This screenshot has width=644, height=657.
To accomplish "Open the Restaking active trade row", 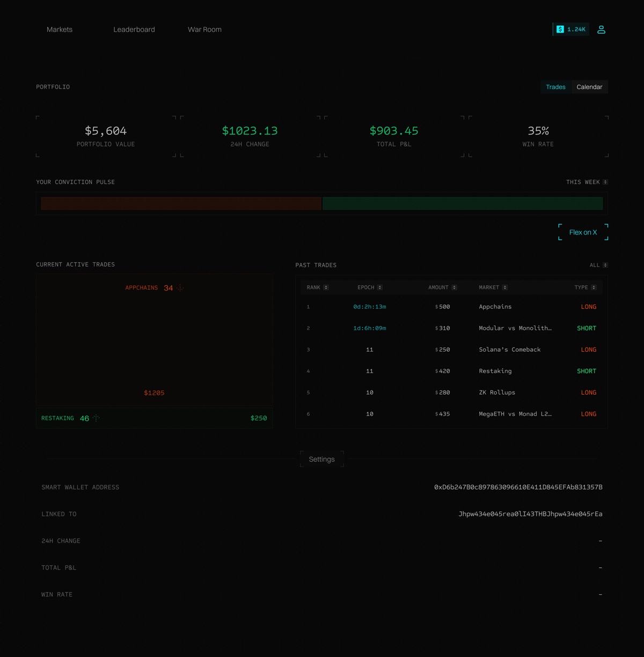I will coord(155,418).
